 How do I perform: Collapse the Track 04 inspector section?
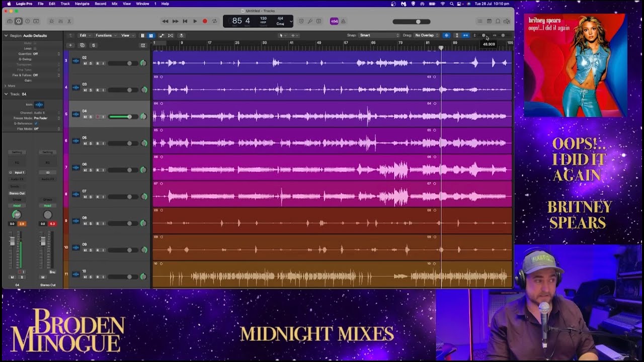(x=6, y=94)
